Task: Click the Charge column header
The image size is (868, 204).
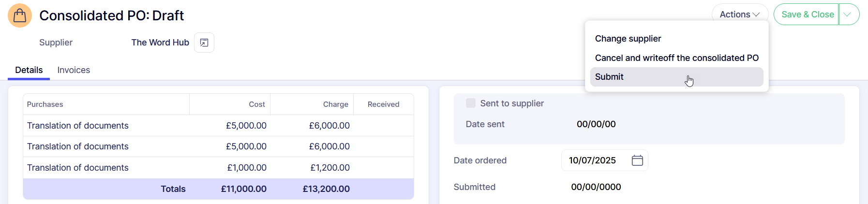Action: (x=335, y=104)
